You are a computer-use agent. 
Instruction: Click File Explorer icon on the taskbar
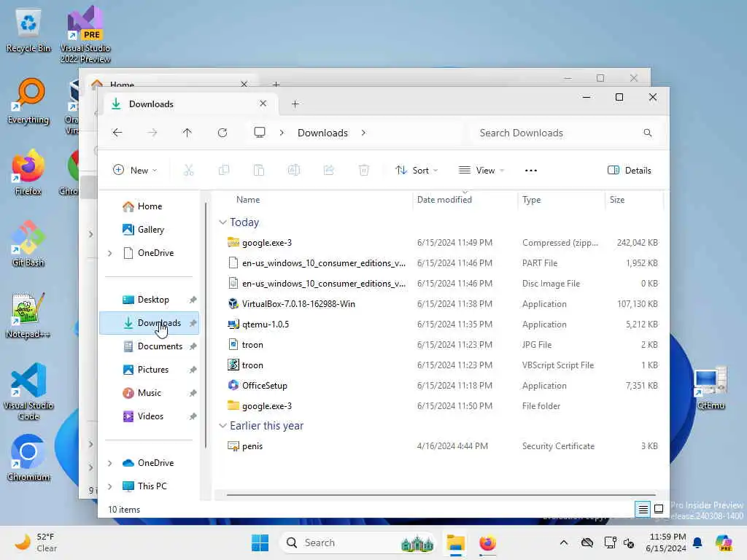click(455, 542)
